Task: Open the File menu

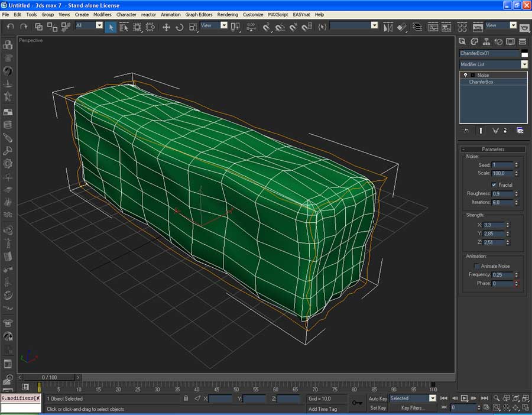Action: click(5, 15)
